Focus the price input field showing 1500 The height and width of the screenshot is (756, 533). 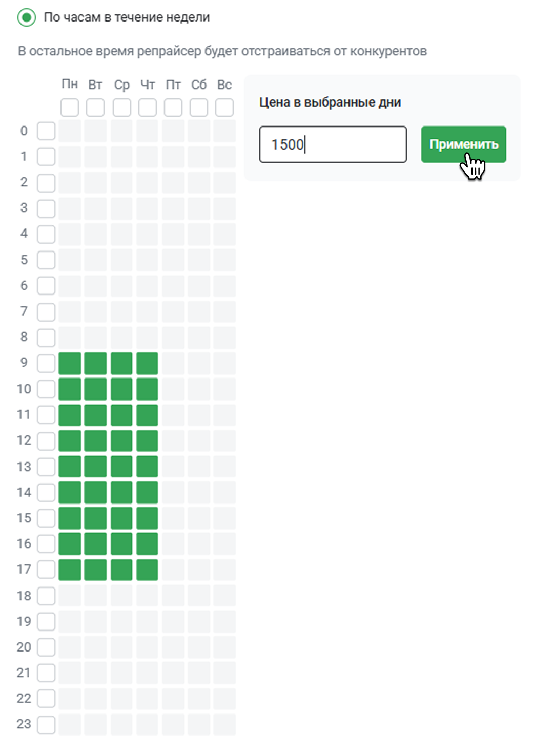pyautogui.click(x=333, y=144)
